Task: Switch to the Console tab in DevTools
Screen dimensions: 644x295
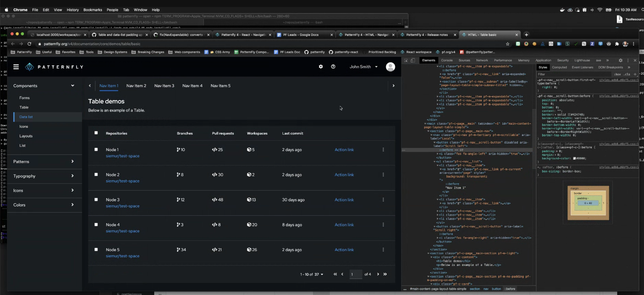Action: click(447, 60)
